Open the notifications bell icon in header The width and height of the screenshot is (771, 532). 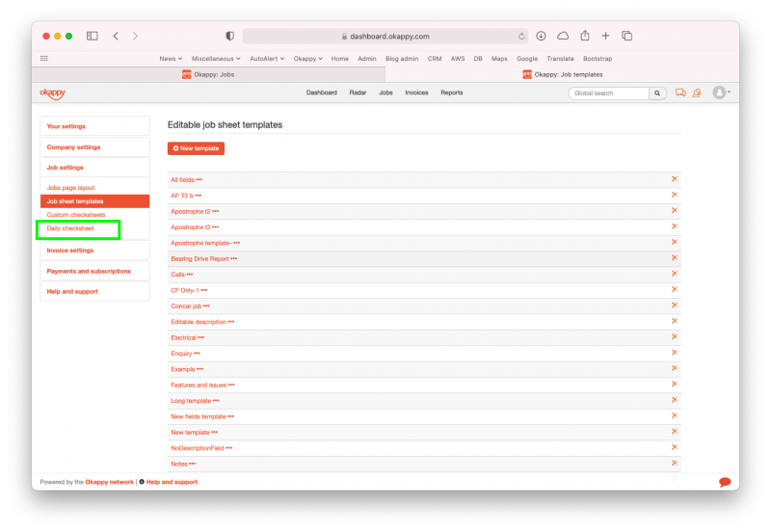696,93
